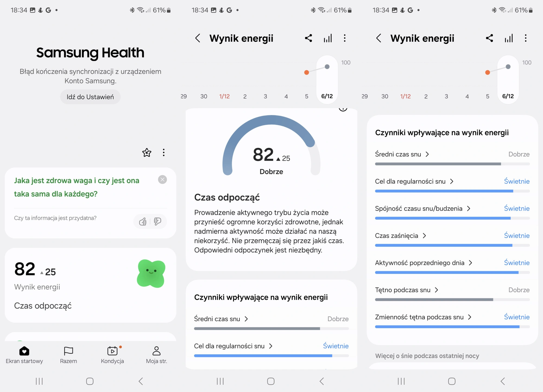The width and height of the screenshot is (543, 392).
Task: Tap Android home button on left phone
Action: (x=90, y=381)
